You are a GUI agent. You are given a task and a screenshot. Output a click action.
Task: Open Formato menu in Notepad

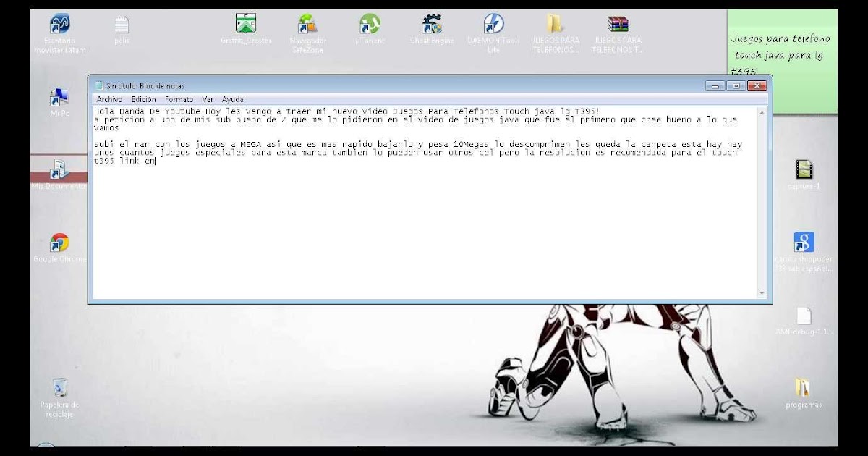pyautogui.click(x=179, y=99)
